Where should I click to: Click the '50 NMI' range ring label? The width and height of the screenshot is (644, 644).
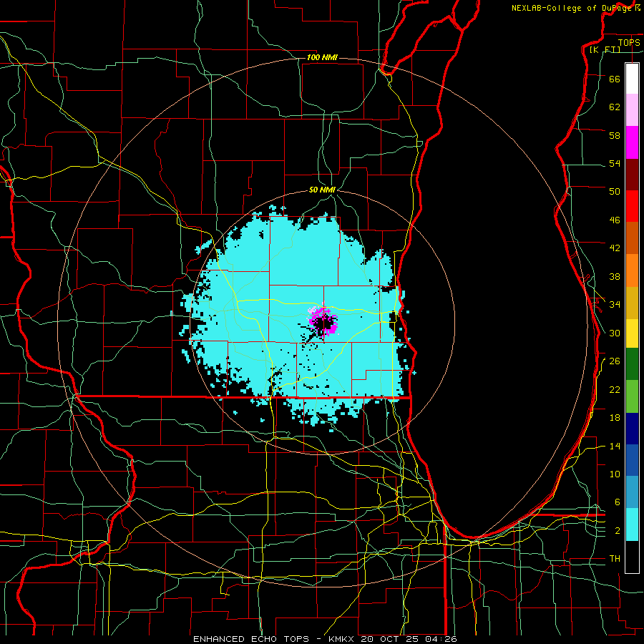point(323,190)
